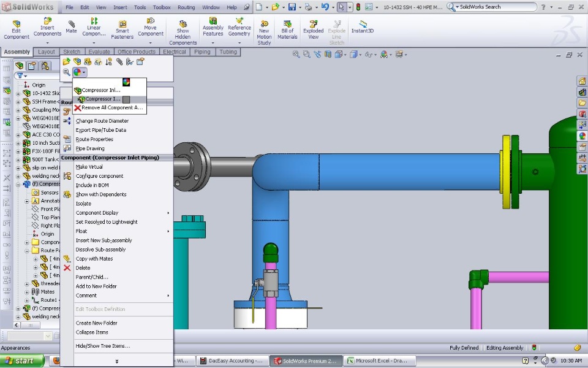This screenshot has width=588, height=368.
Task: Expand the Float submenu
Action: click(168, 231)
